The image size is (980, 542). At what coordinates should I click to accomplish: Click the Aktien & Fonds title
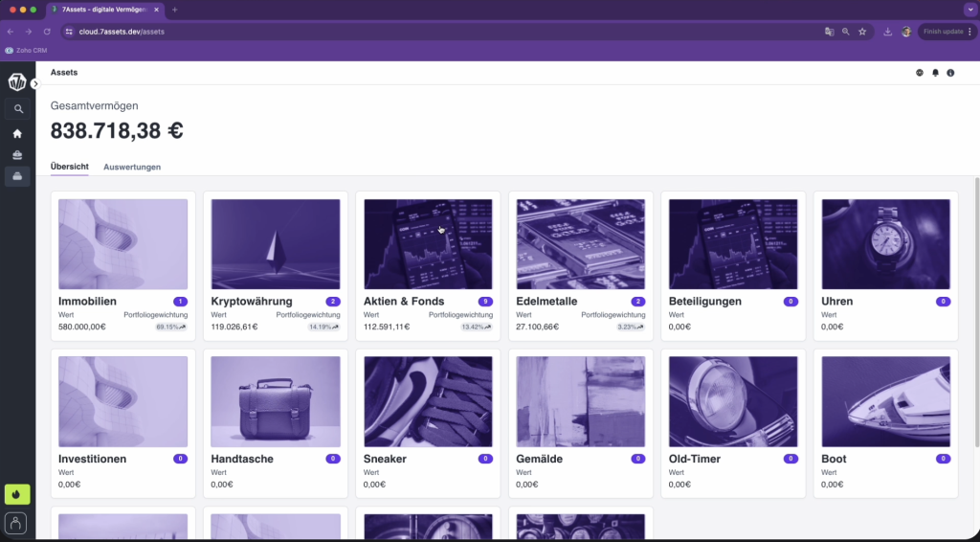[404, 302]
